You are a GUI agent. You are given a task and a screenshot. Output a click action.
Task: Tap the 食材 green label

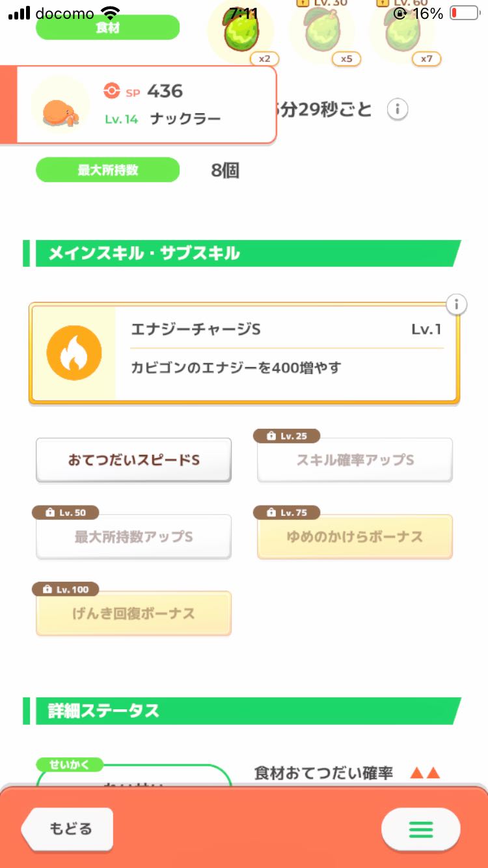tap(107, 28)
